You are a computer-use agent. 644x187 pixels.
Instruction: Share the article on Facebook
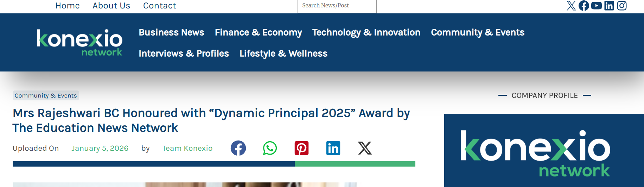(238, 148)
